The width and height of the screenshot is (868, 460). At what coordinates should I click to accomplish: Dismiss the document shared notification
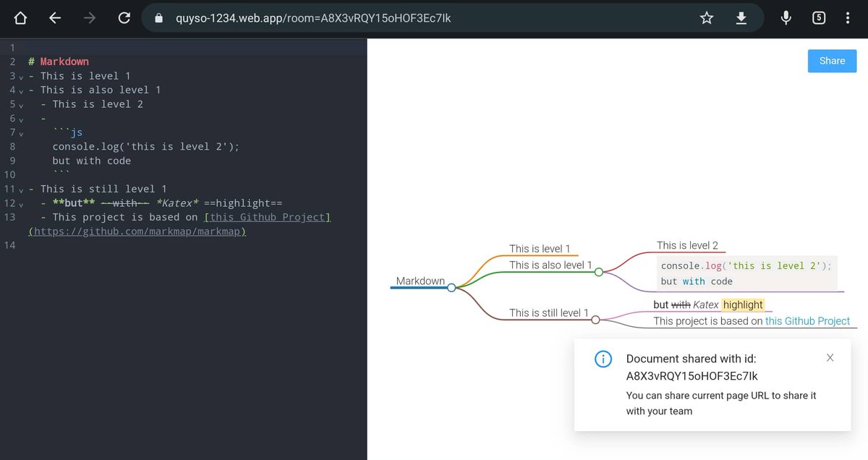coord(830,357)
